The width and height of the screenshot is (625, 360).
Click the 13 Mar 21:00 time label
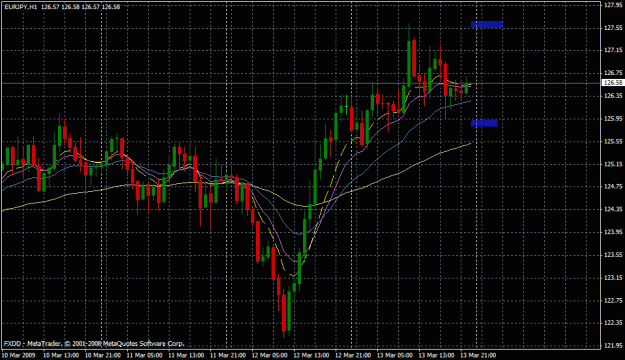click(478, 355)
